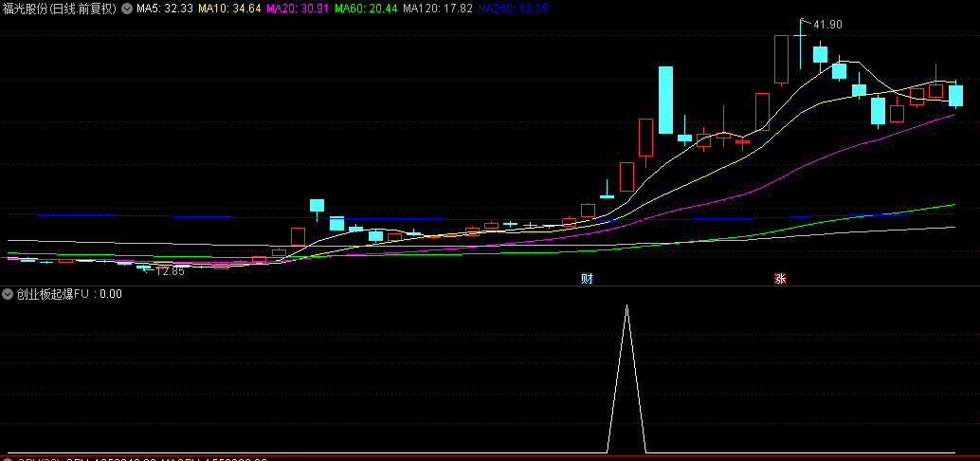
Task: Open dropdown arrow beside 福光股份 title
Action: click(127, 9)
